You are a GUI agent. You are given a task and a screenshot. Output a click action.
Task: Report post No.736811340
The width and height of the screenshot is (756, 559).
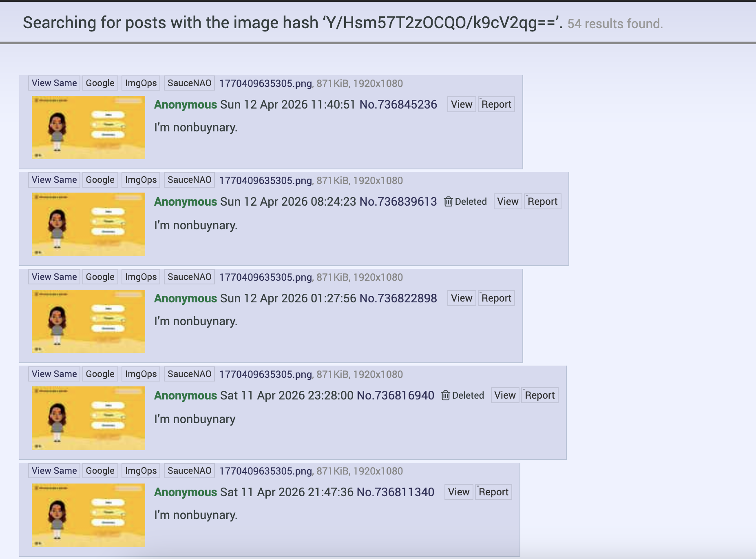click(x=493, y=492)
